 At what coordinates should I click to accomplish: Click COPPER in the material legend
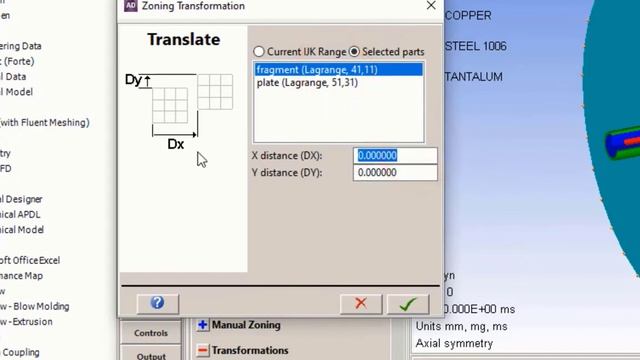[468, 16]
